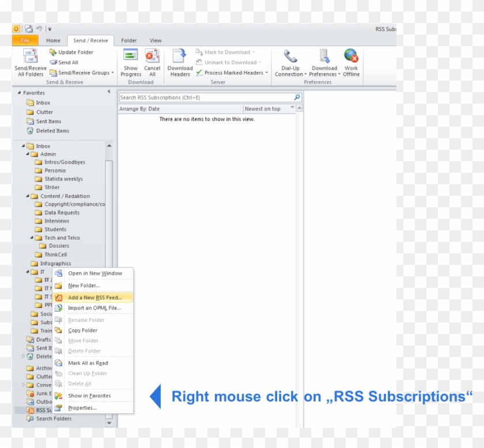Click the folder pane scrollbar down arrow
This screenshot has height=448, width=484.
pos(109,423)
